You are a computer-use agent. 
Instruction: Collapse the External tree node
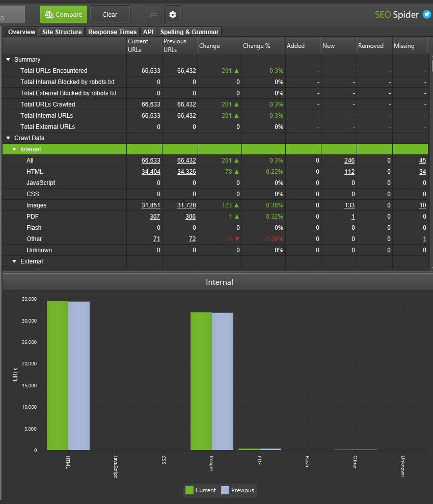(14, 261)
